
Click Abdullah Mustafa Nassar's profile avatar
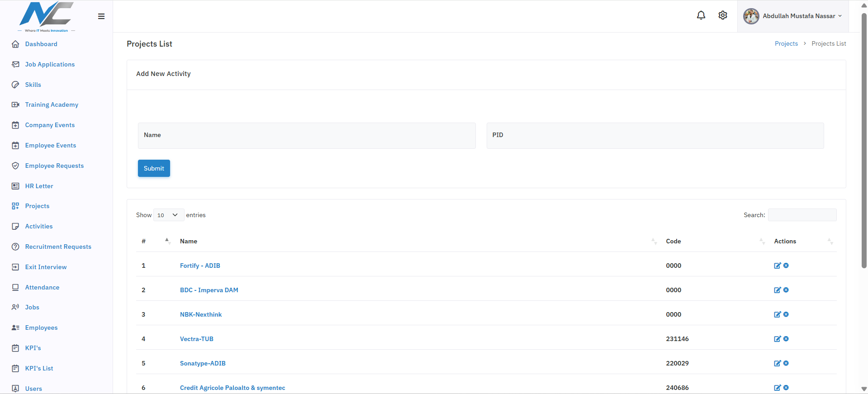(751, 16)
